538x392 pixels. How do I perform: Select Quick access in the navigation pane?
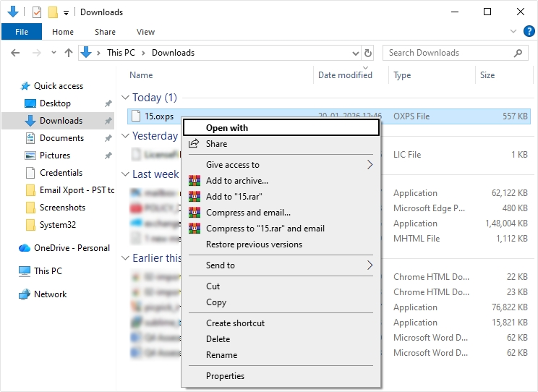pos(59,86)
